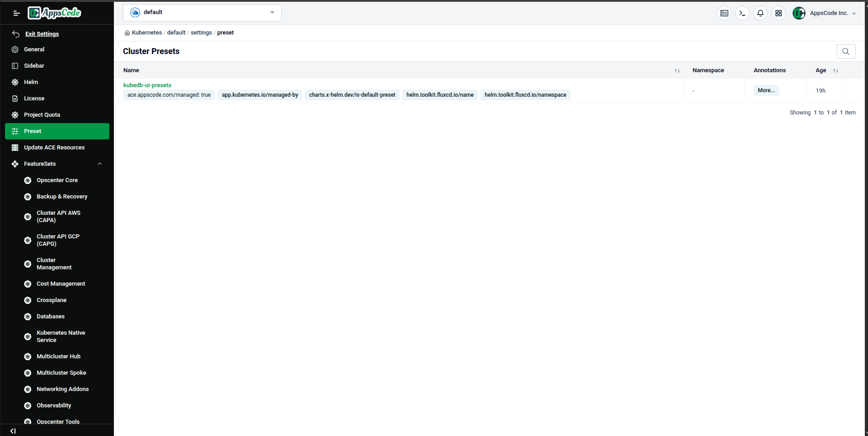This screenshot has width=868, height=436.
Task: Open the dashboard icon next to terminal
Action: point(724,13)
